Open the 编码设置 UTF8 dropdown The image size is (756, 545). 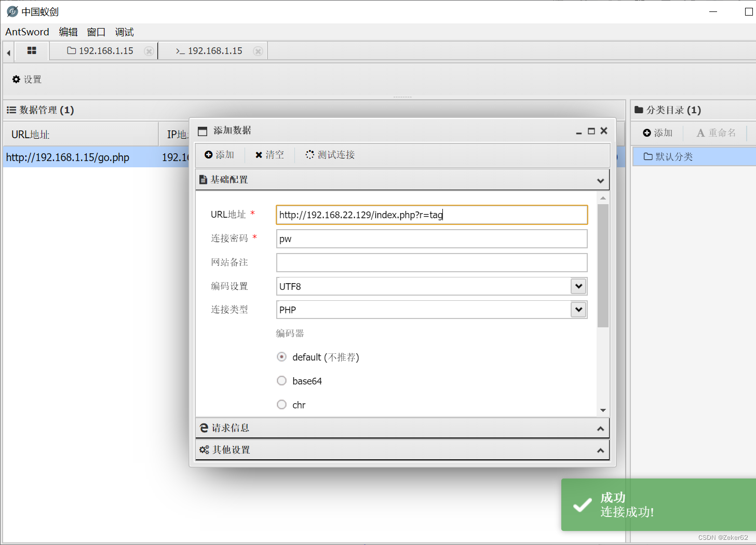[x=578, y=286]
